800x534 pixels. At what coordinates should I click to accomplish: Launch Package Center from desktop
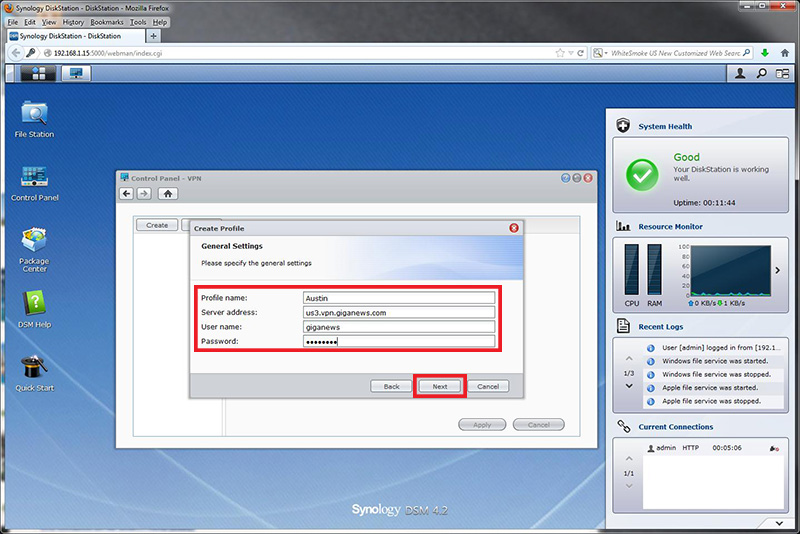[x=34, y=249]
